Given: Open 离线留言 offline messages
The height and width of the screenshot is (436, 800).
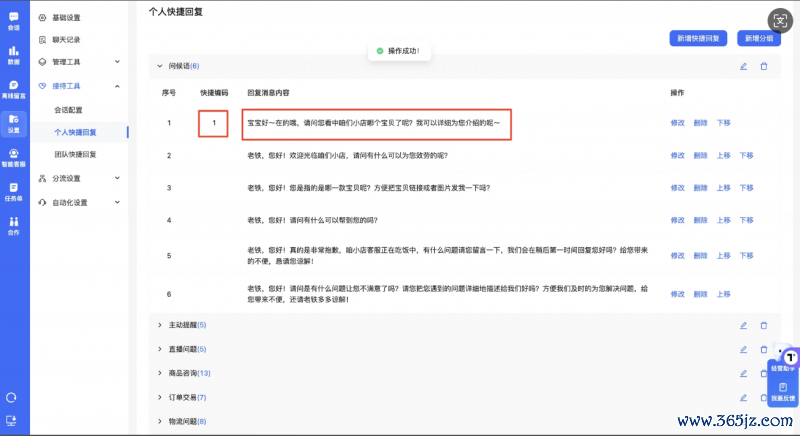Looking at the screenshot, I should (x=14, y=89).
